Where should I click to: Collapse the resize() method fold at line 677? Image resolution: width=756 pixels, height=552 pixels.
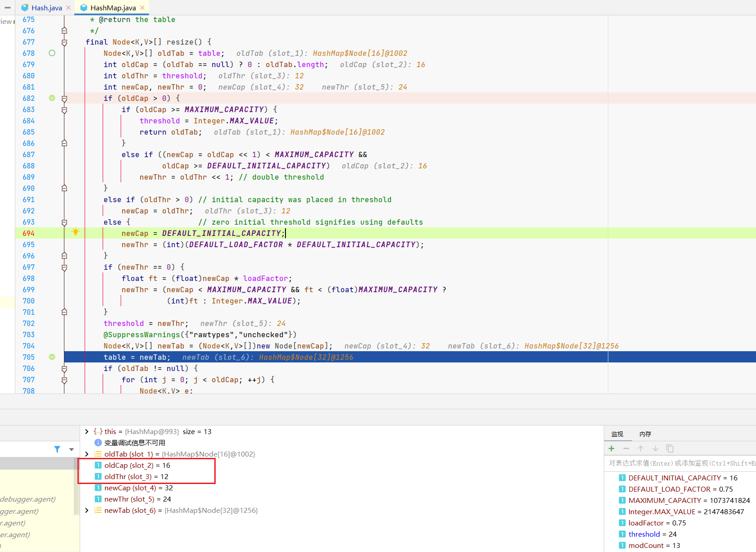point(64,42)
